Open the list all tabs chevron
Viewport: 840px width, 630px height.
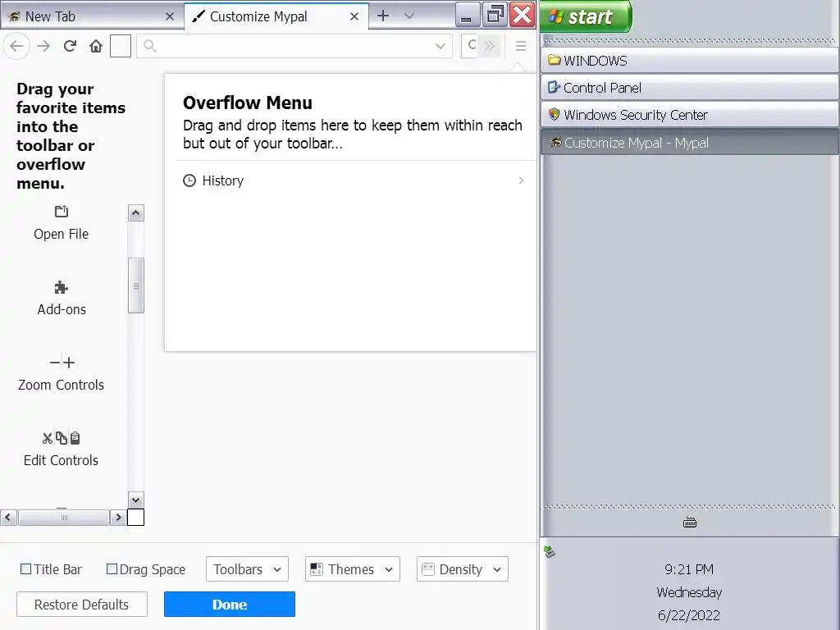pos(409,16)
